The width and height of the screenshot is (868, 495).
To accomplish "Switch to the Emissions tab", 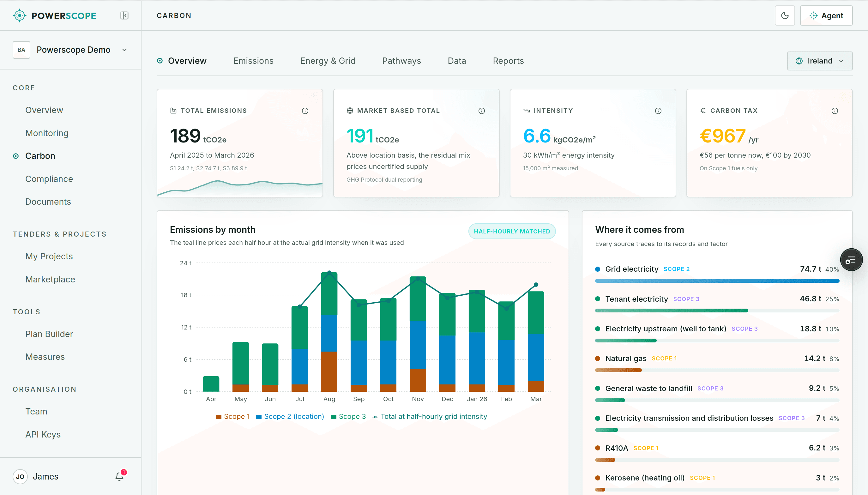I will click(253, 61).
